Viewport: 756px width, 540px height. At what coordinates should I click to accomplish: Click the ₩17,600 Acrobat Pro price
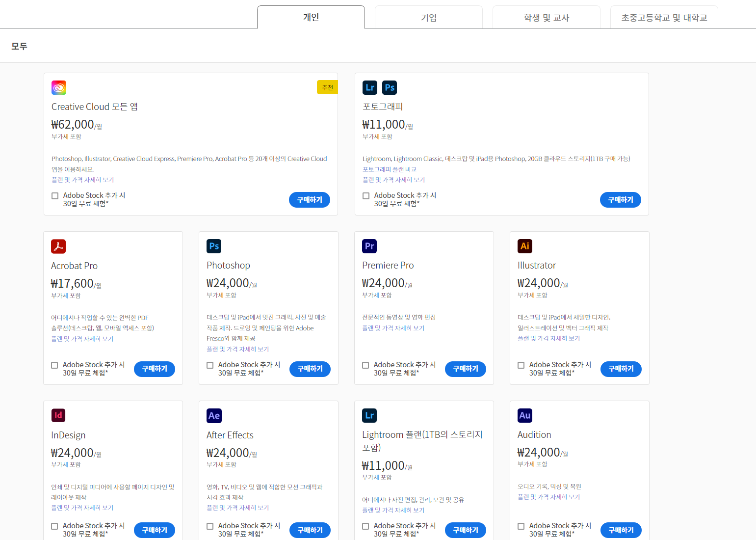point(72,284)
